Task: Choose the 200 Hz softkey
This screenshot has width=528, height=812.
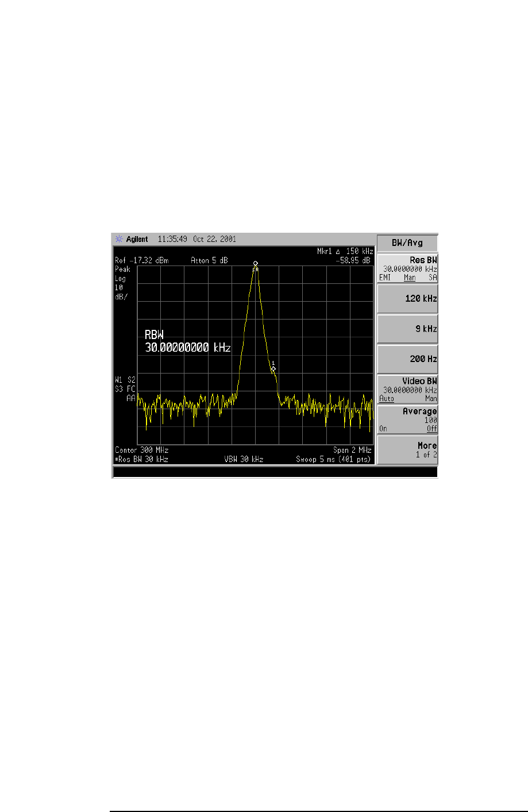Action: coord(407,359)
